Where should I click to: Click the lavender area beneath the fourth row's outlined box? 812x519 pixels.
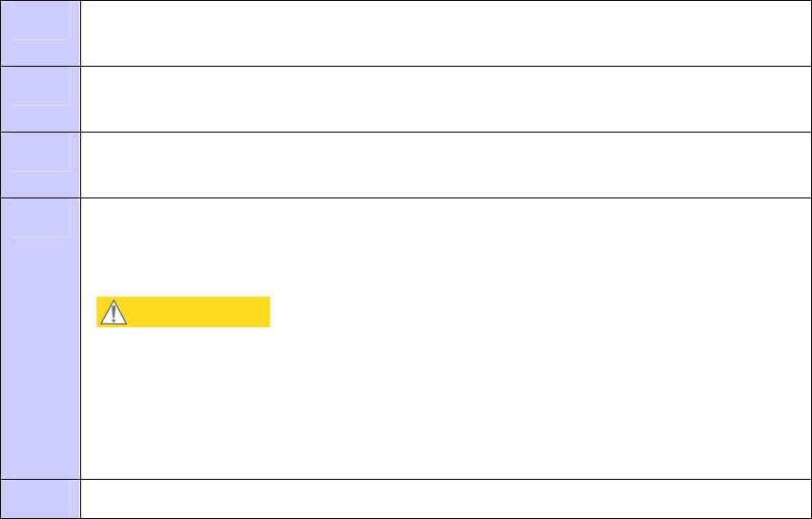click(40, 358)
